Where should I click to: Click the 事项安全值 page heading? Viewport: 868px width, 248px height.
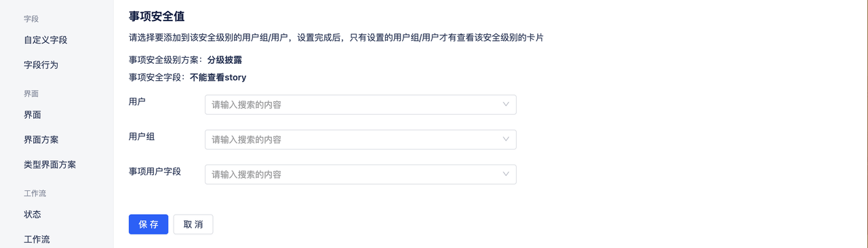click(x=157, y=16)
